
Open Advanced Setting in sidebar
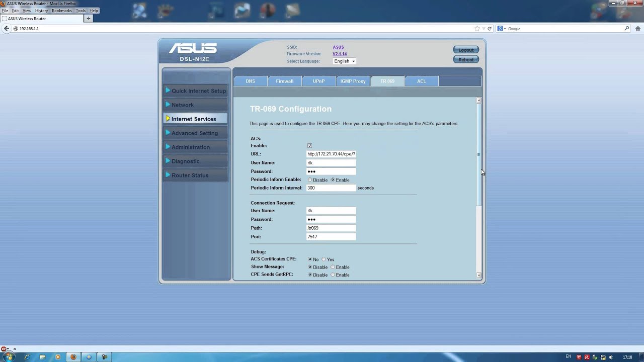point(195,133)
